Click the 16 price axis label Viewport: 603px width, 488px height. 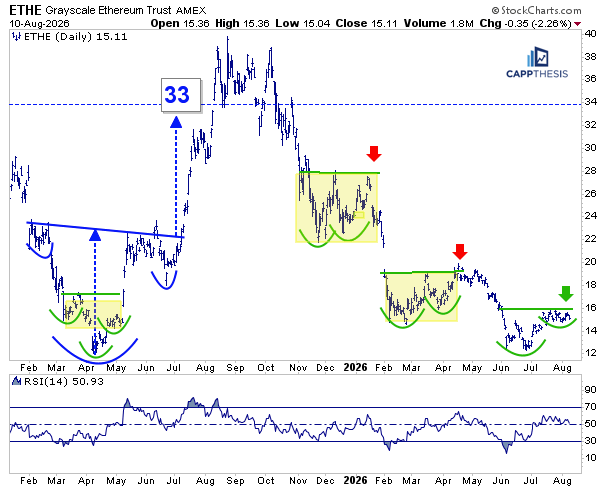[x=590, y=307]
